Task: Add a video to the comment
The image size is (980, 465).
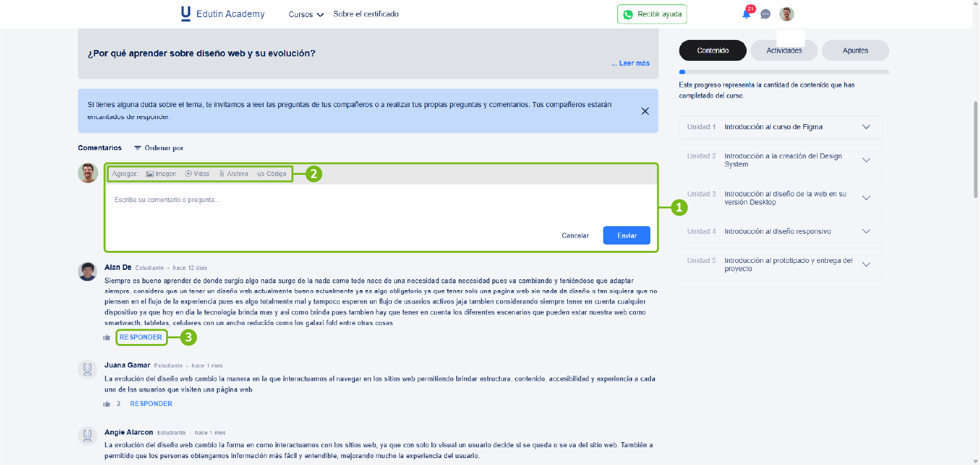Action: [197, 174]
